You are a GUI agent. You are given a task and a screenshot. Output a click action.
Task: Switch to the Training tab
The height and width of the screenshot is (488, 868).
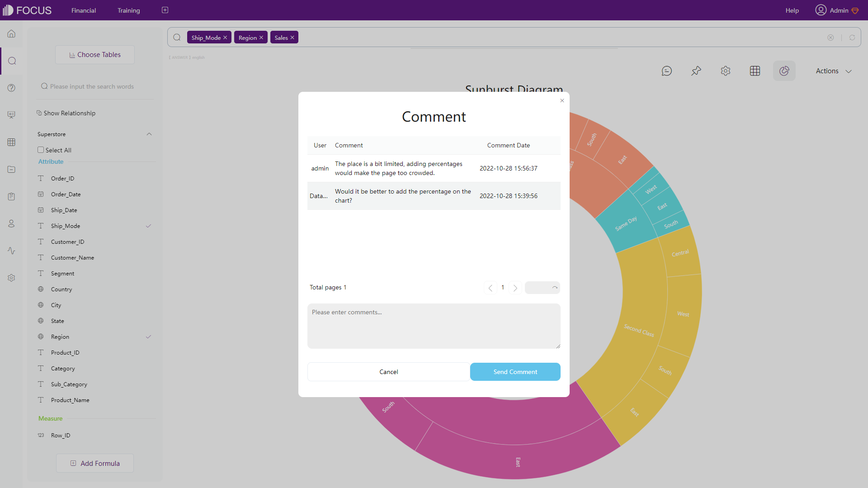point(129,10)
